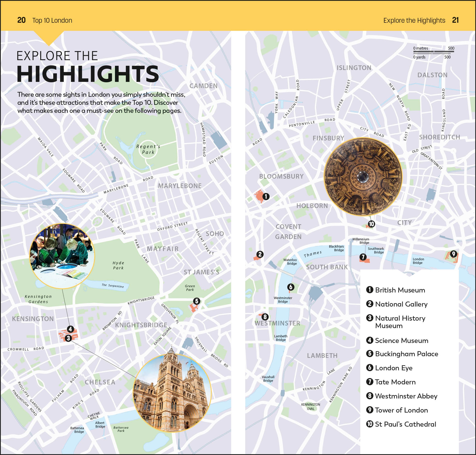476x455 pixels.
Task: Click legend number 3 bullet for Natural History Museum
Action: 370,318
